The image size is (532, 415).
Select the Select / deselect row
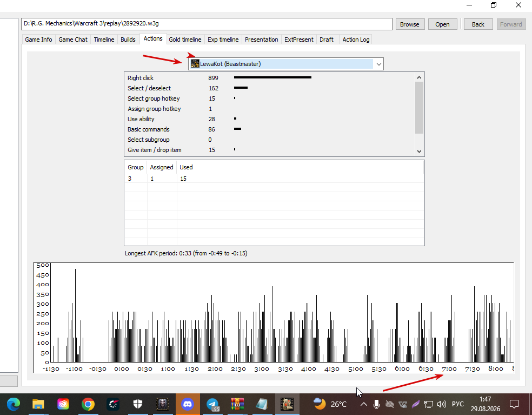tap(270, 88)
